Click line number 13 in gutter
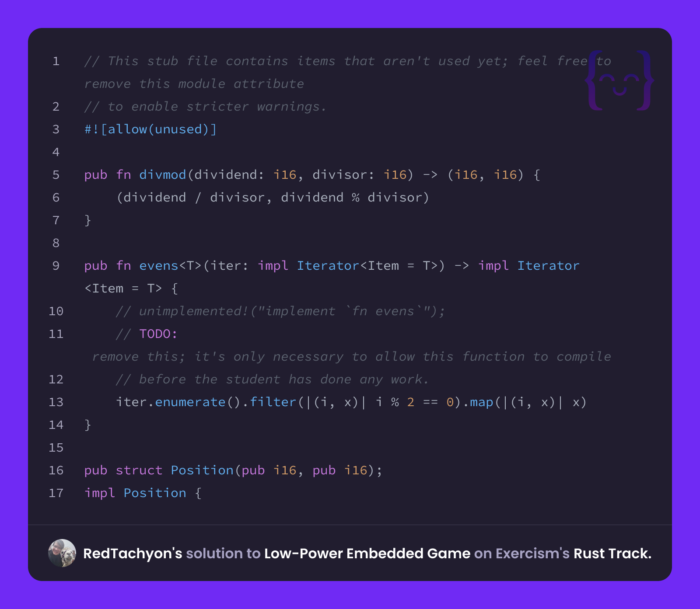700x609 pixels. coord(56,402)
